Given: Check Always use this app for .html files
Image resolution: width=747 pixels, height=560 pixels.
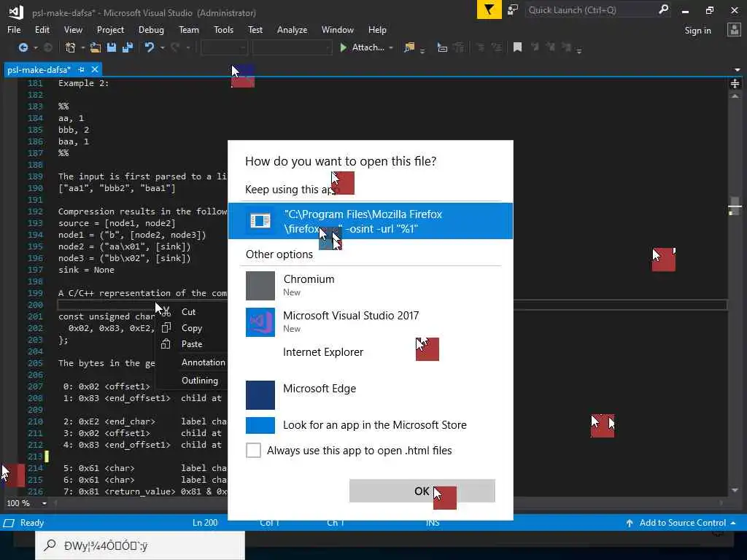Looking at the screenshot, I should coord(253,451).
